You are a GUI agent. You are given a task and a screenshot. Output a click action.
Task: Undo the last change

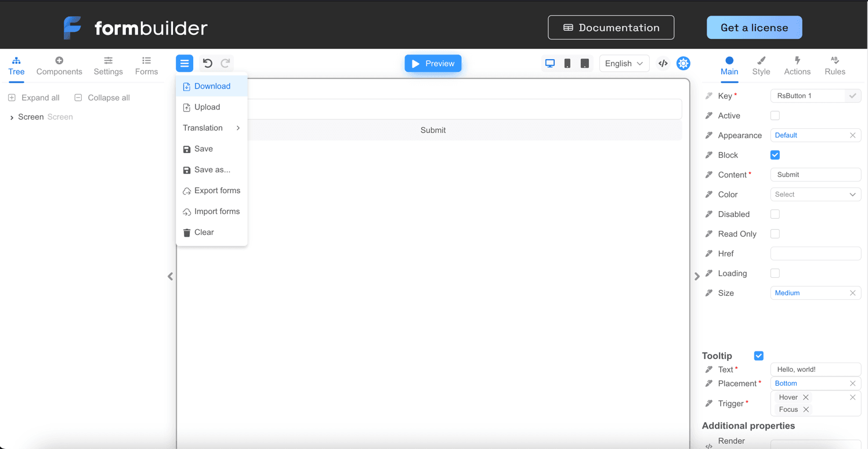(x=207, y=63)
